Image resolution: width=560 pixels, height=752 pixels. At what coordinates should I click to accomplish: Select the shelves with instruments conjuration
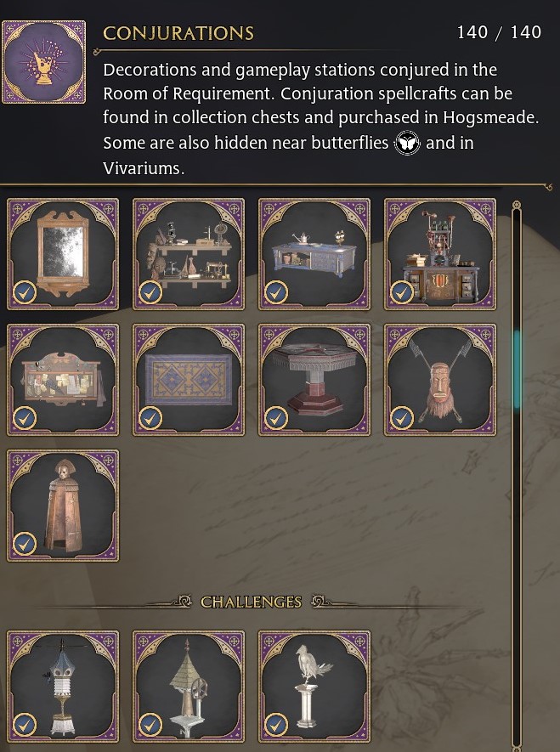(189, 254)
